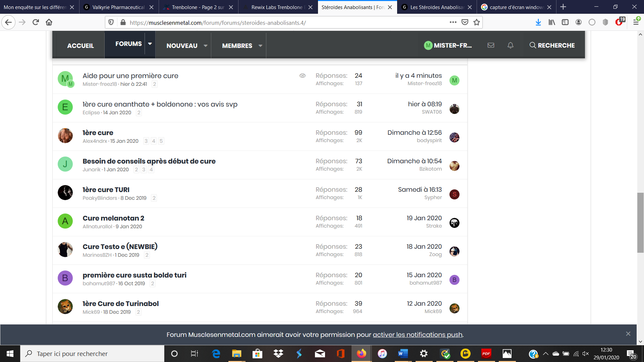Dismiss the push notification banner
The image size is (644, 362).
click(x=628, y=334)
